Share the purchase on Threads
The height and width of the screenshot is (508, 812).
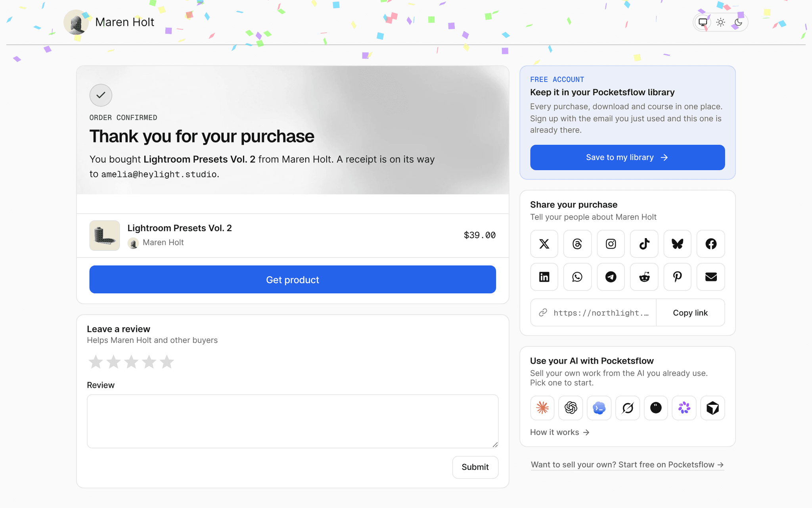(577, 244)
